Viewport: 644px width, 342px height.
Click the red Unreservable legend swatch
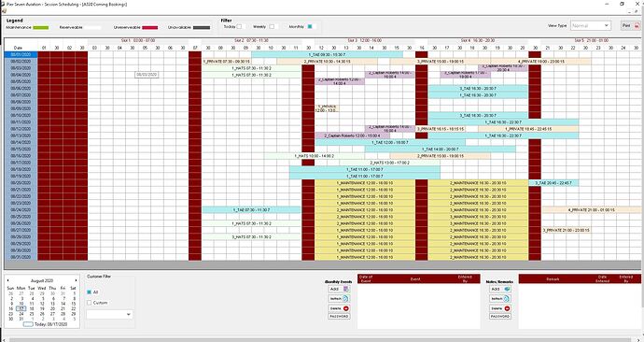[x=150, y=27]
